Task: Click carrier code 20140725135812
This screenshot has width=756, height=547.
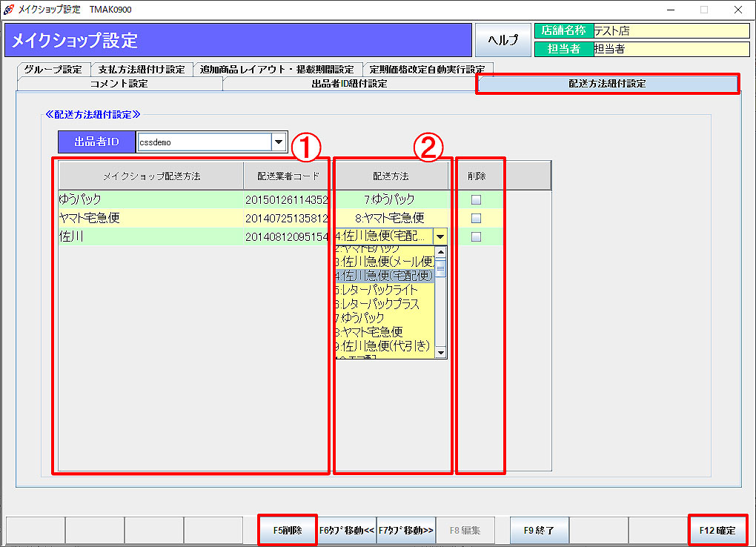Action: (288, 218)
